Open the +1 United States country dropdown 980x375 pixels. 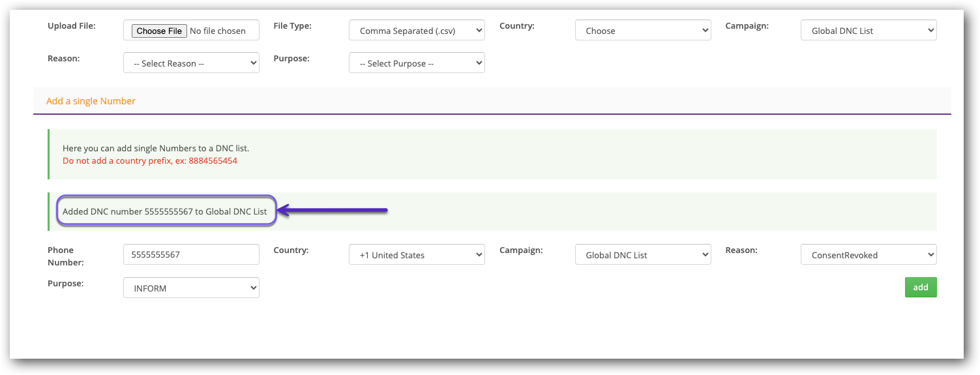click(x=417, y=255)
